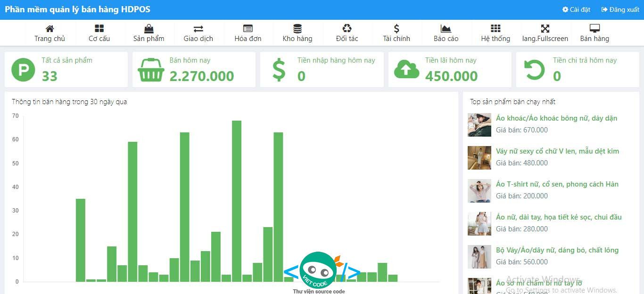
Task: Open the Sản phẩm shopping bag icon
Action: point(149,29)
